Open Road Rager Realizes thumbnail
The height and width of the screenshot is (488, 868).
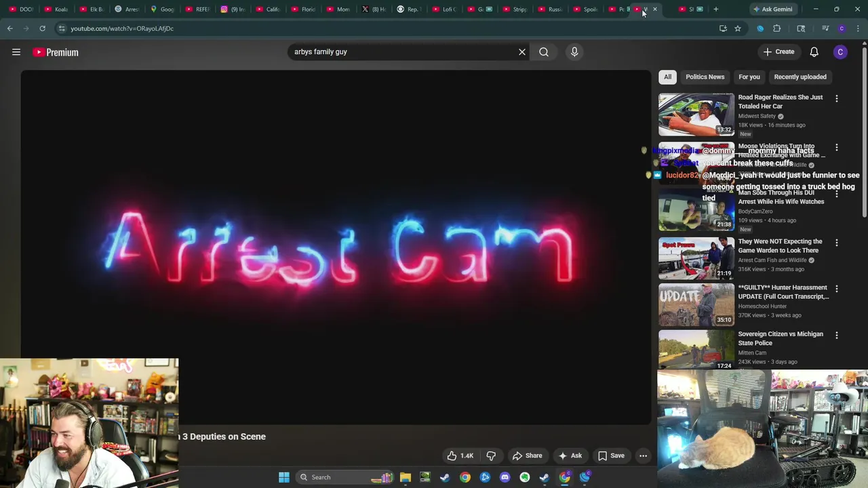coord(696,115)
